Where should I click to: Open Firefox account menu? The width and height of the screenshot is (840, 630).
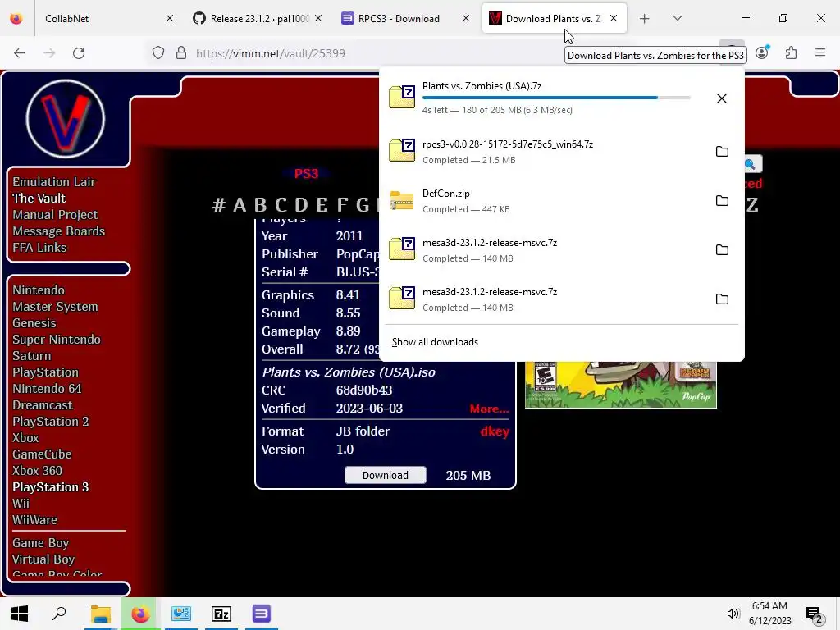point(762,52)
